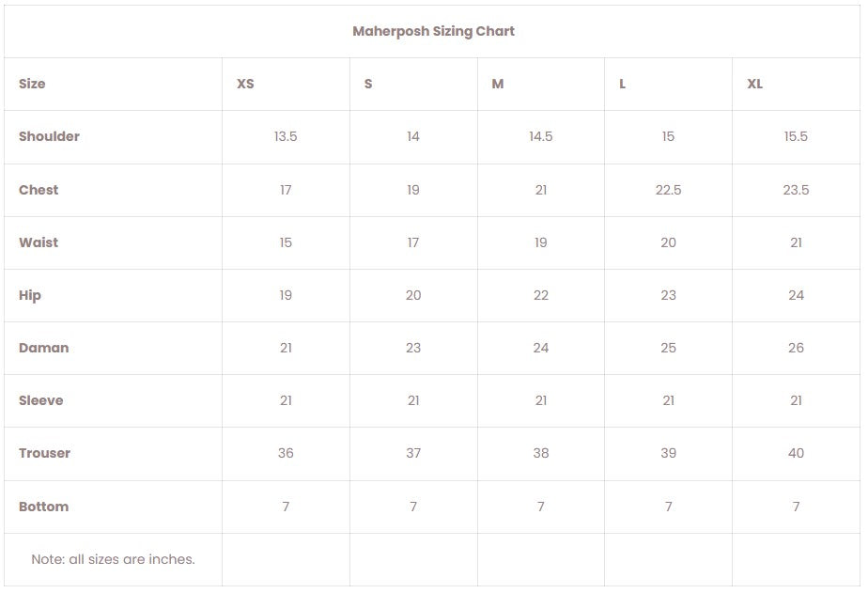This screenshot has height=593, width=868.
Task: Select the XS size column header
Action: [245, 84]
